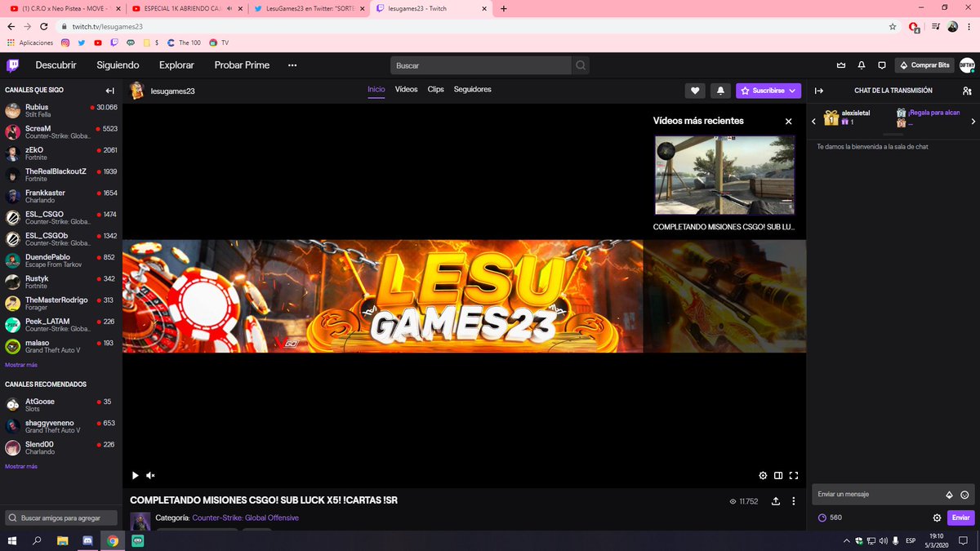Switch to the Clips channel tab
This screenshot has width=980, height=551.
pyautogui.click(x=435, y=90)
